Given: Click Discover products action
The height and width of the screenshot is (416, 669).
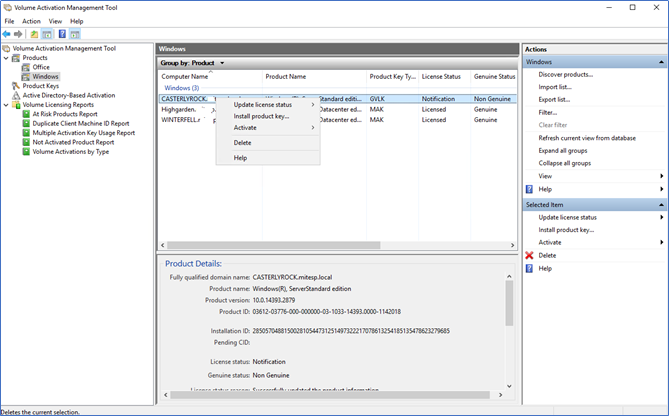Looking at the screenshot, I should (565, 75).
